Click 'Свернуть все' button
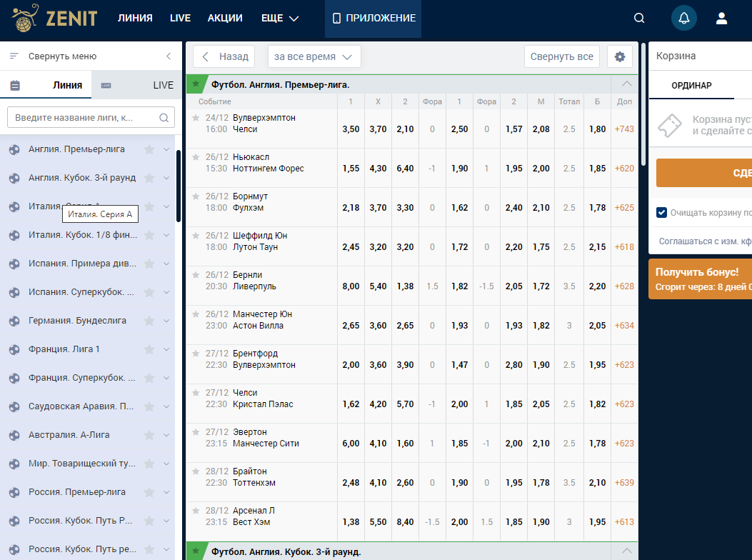The width and height of the screenshot is (752, 560). (561, 56)
